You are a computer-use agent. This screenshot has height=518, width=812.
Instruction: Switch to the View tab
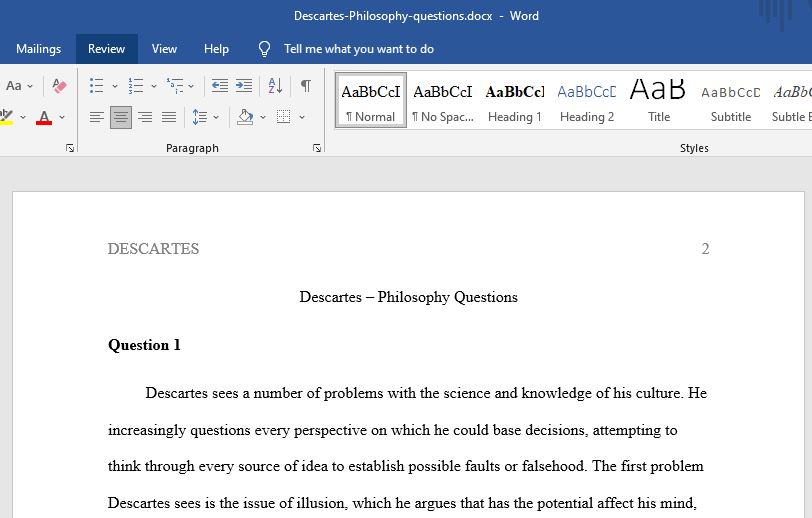point(164,49)
